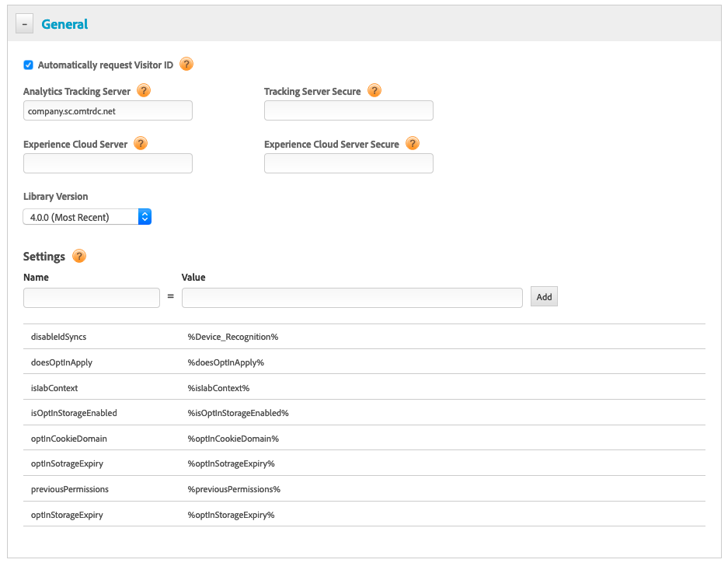The width and height of the screenshot is (728, 563).
Task: Open help for Experience Cloud Server Secure
Action: click(413, 144)
